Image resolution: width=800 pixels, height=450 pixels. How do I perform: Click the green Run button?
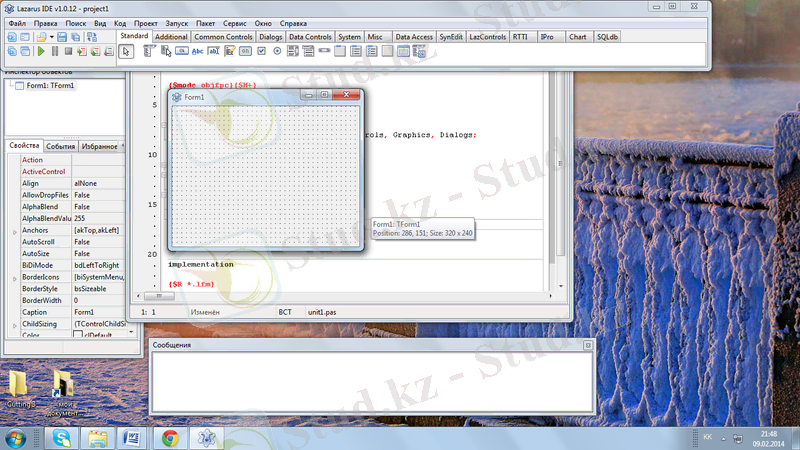click(x=41, y=51)
